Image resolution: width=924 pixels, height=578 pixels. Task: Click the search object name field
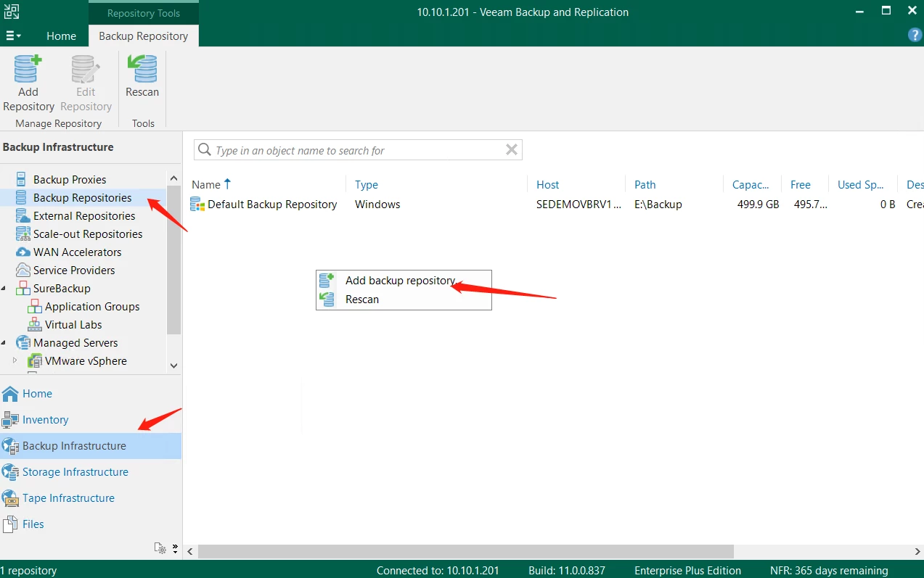pyautogui.click(x=356, y=150)
